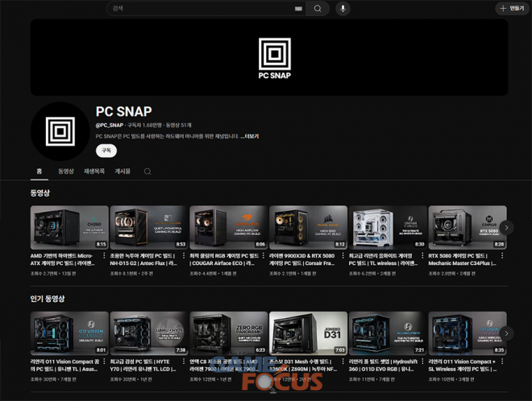The height and width of the screenshot is (401, 532).
Task: Open Zero RGB Panoramic video thumbnail
Action: point(229,333)
